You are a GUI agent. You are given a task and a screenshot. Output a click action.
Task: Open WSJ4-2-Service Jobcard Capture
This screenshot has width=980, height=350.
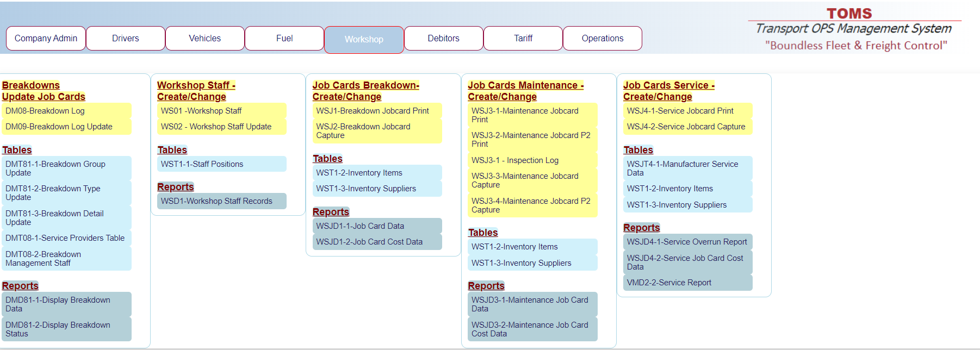[x=686, y=127]
